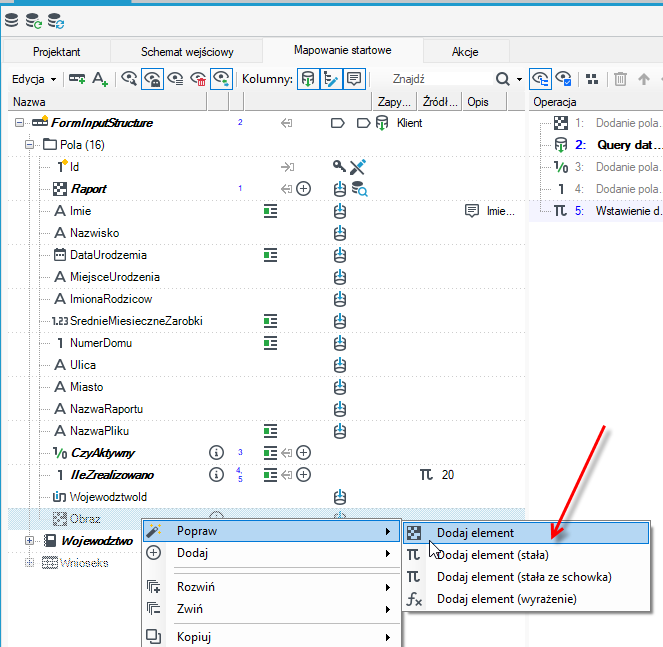Image resolution: width=663 pixels, height=647 pixels.
Task: Click the add text field icon
Action: pos(100,79)
